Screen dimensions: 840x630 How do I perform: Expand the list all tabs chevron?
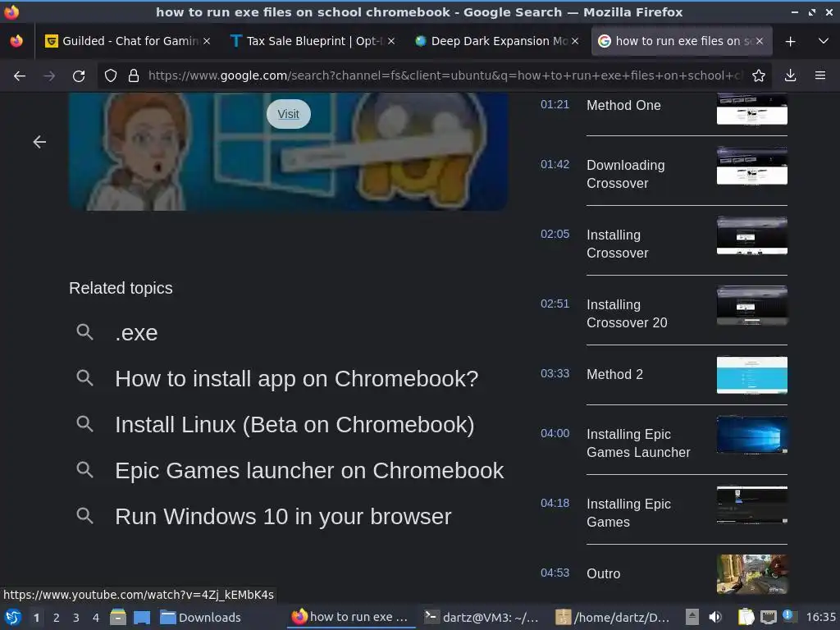coord(824,41)
